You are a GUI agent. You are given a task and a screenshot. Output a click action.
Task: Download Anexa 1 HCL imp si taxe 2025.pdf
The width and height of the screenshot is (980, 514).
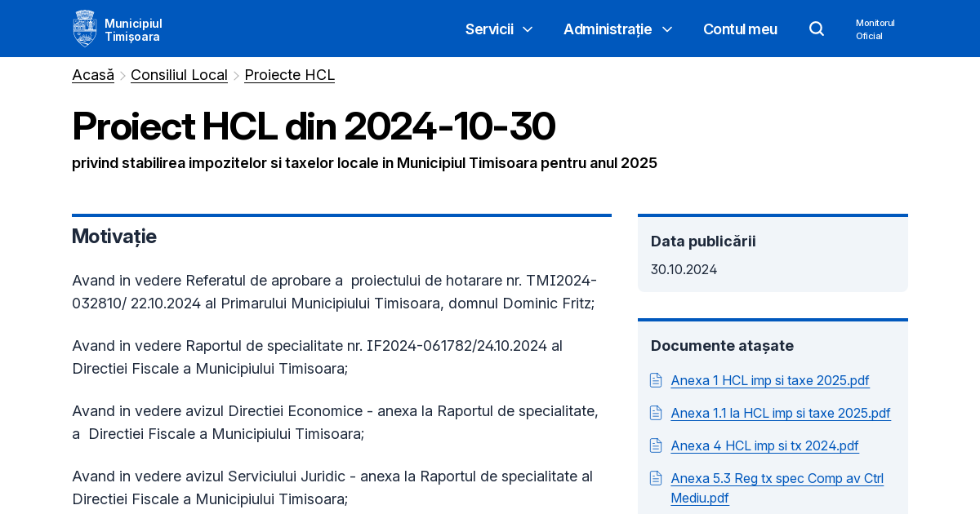[x=769, y=380]
